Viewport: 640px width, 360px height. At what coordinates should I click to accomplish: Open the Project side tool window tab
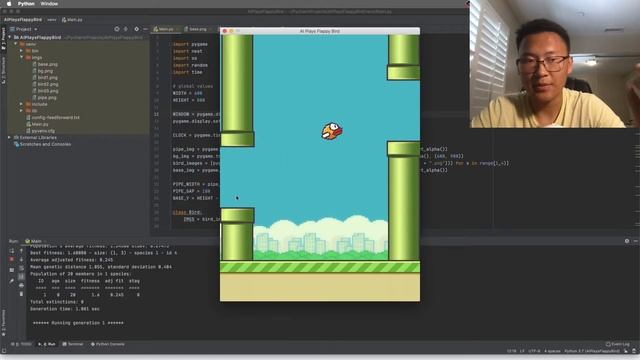pos(3,39)
